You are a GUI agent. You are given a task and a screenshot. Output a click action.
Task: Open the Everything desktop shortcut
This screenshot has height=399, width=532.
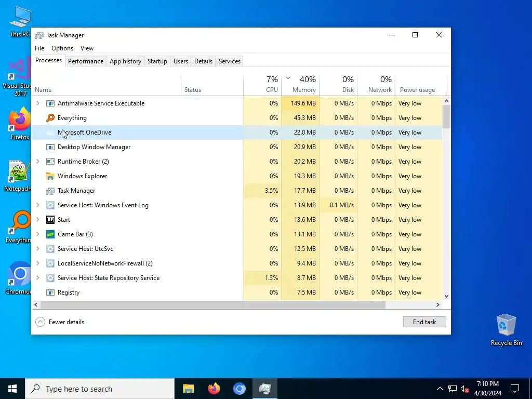pyautogui.click(x=18, y=228)
